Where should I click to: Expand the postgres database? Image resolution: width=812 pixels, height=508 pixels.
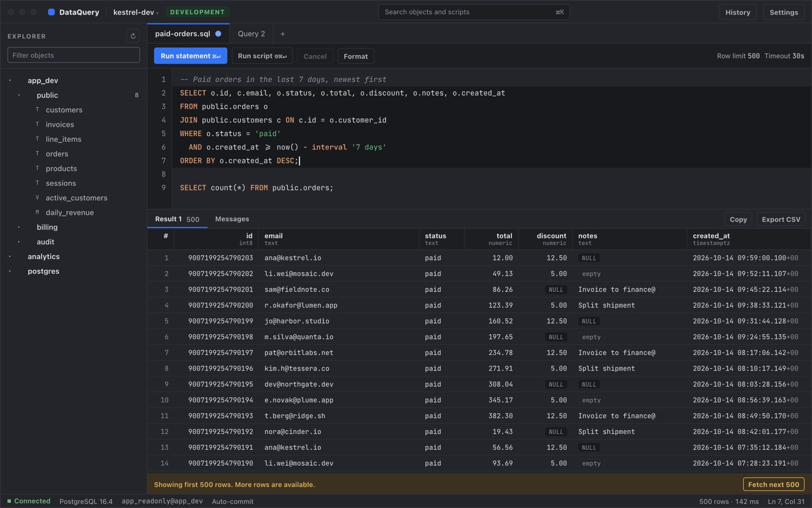(x=10, y=271)
